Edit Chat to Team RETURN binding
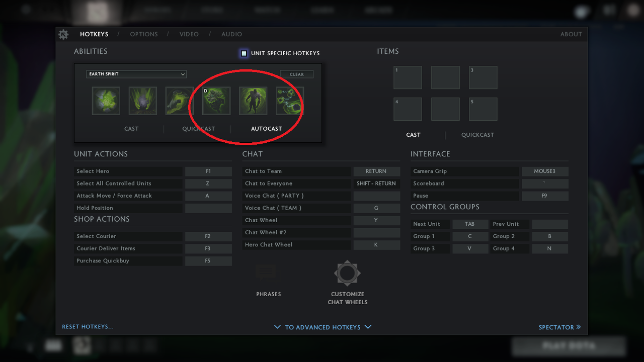Screen dimensions: 644x362 (377, 171)
